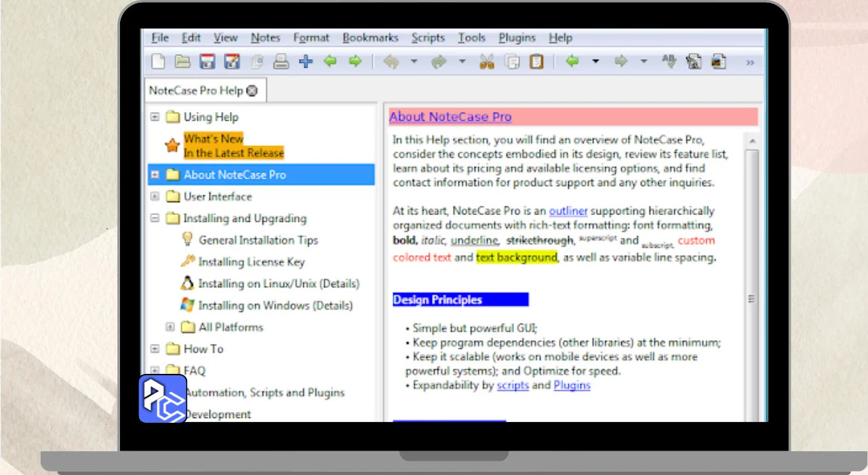Click the green right arrow before the undo icon
868x475 pixels.
click(355, 62)
